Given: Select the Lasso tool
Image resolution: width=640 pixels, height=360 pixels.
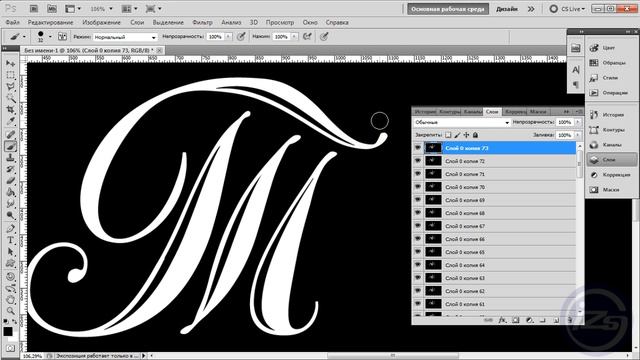Looking at the screenshot, I should point(11,87).
